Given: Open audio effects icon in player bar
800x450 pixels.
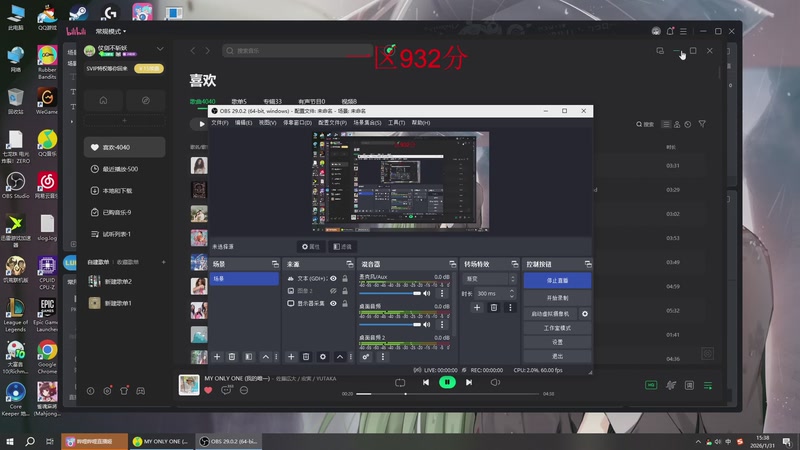Looking at the screenshot, I should pos(671,385).
